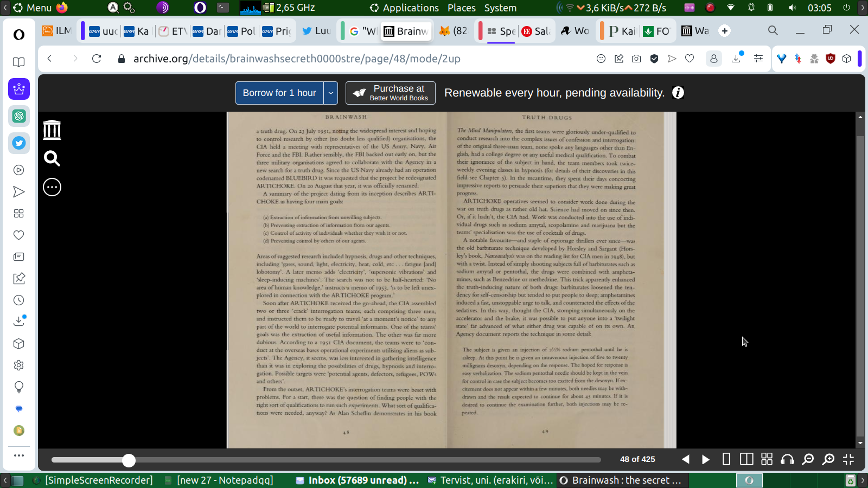Open the book search magnifier panel
Image resolution: width=868 pixels, height=488 pixels.
(52, 158)
